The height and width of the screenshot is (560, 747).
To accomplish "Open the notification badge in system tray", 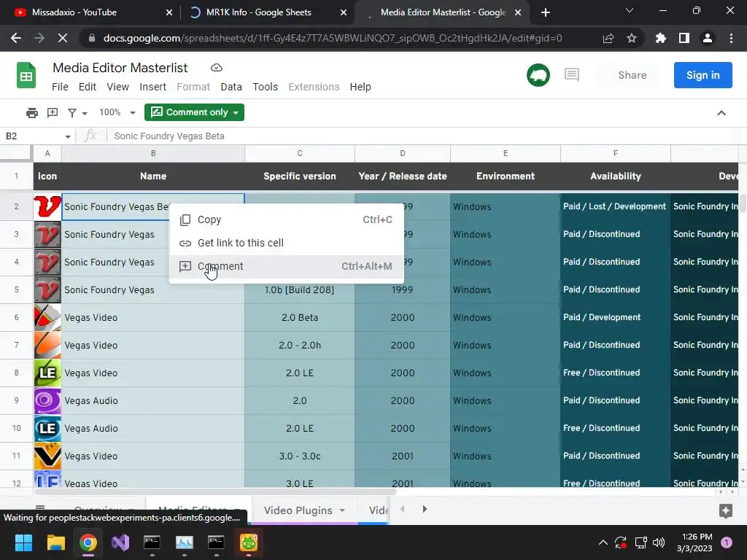I will (x=727, y=542).
